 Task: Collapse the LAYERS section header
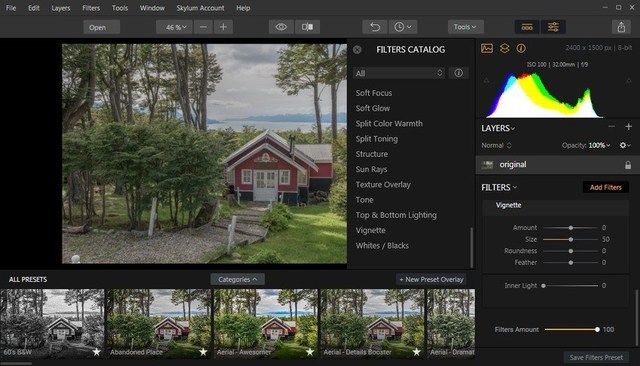[498, 128]
